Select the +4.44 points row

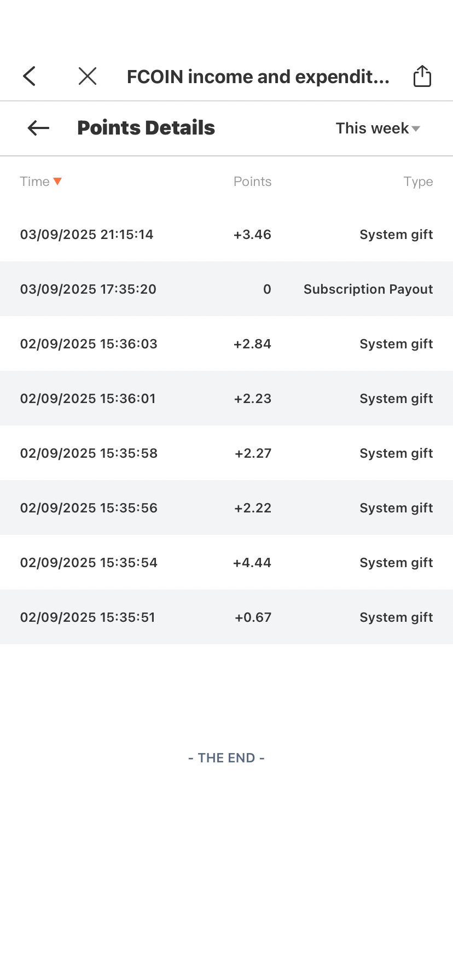click(226, 562)
